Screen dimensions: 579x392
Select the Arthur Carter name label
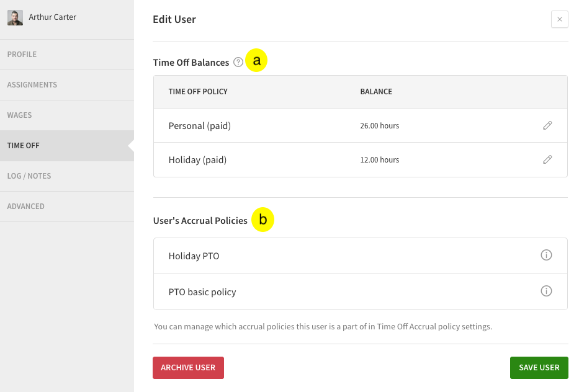pyautogui.click(x=53, y=17)
